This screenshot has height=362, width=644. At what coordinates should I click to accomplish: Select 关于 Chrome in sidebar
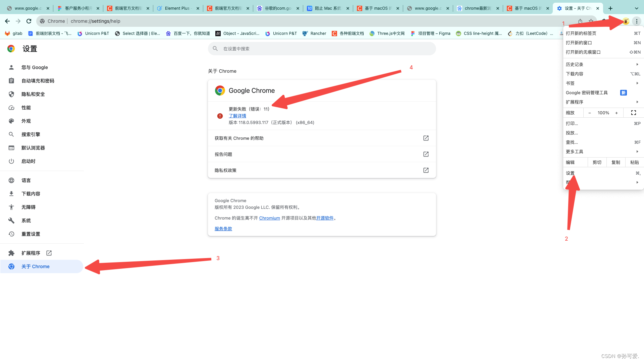pos(42,266)
